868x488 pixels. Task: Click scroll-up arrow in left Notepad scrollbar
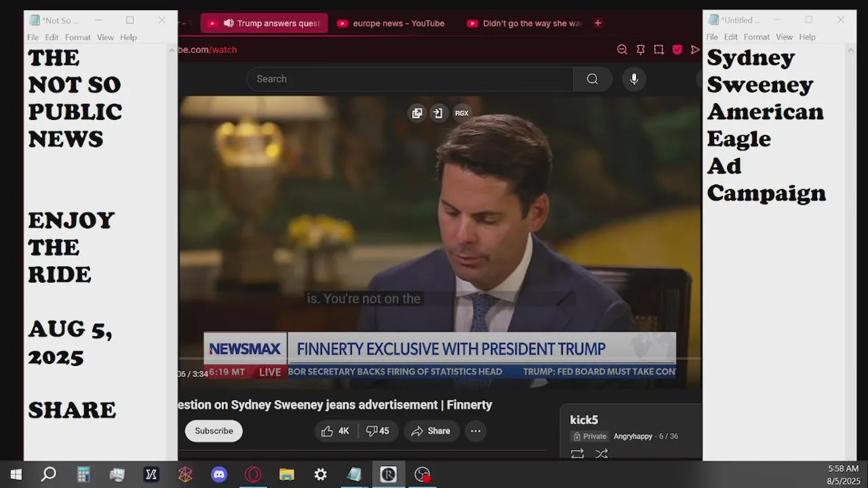point(172,50)
